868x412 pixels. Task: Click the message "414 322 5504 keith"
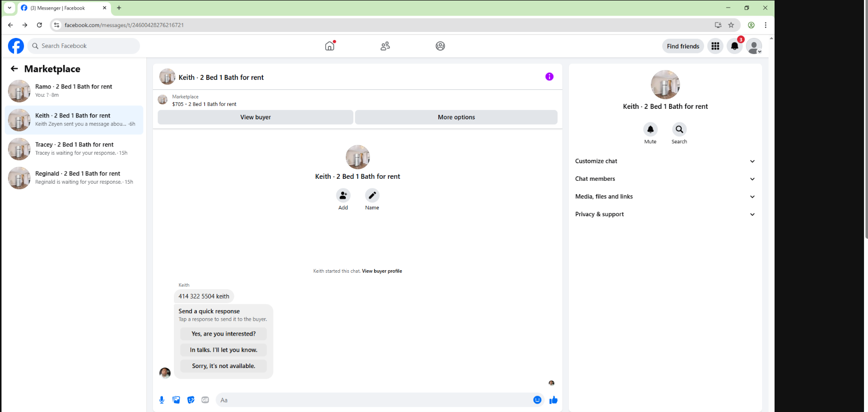pos(204,296)
